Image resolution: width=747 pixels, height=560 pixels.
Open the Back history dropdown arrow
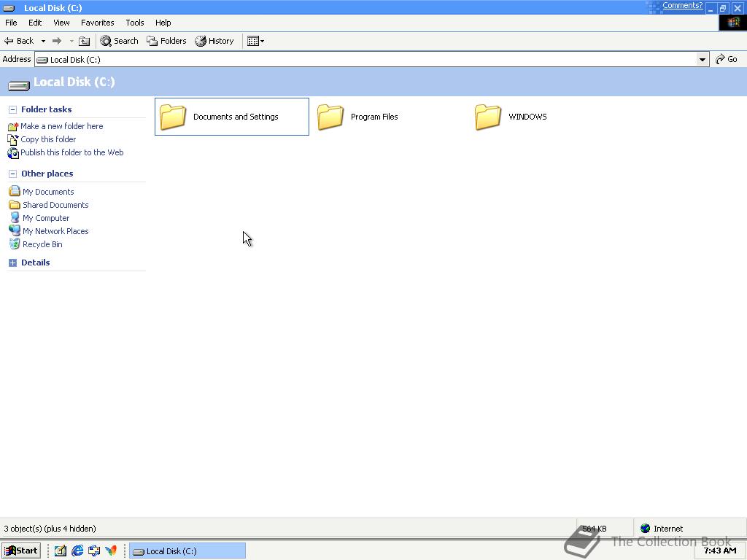(x=43, y=41)
